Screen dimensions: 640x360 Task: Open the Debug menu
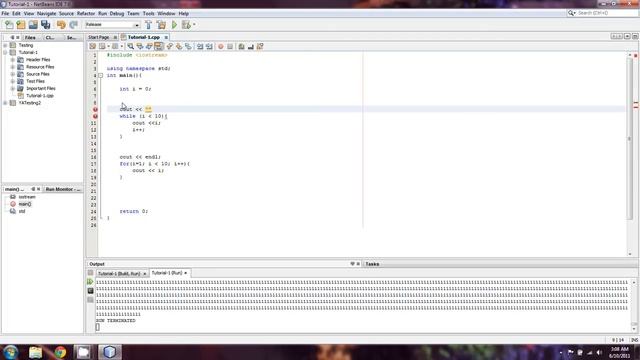117,13
